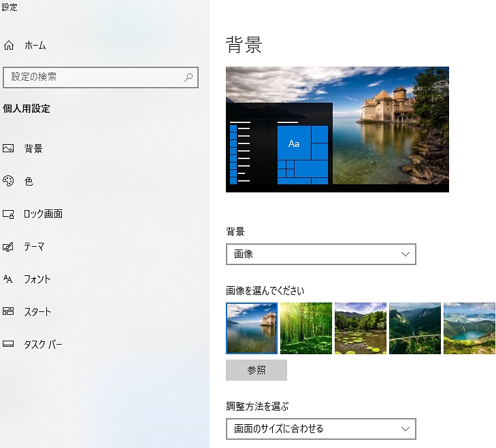Click the 参照 browse button
The width and height of the screenshot is (496, 448).
pyautogui.click(x=257, y=370)
